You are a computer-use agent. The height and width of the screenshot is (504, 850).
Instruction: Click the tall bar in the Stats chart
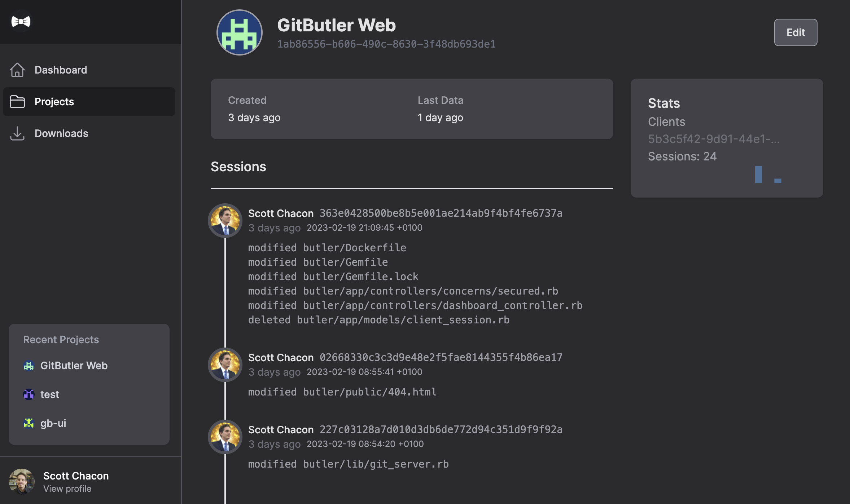coord(758,174)
